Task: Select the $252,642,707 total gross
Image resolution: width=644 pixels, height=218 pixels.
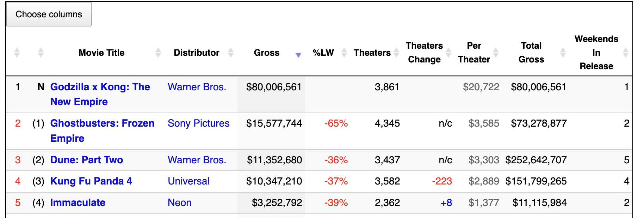Action: coord(536,160)
